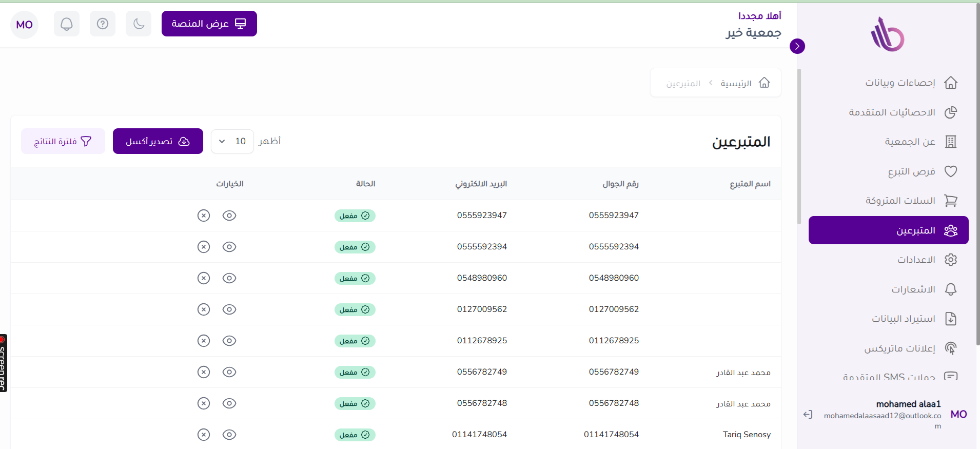Click the sidebar vertical scrollbar
980x449 pixels.
coord(799,146)
